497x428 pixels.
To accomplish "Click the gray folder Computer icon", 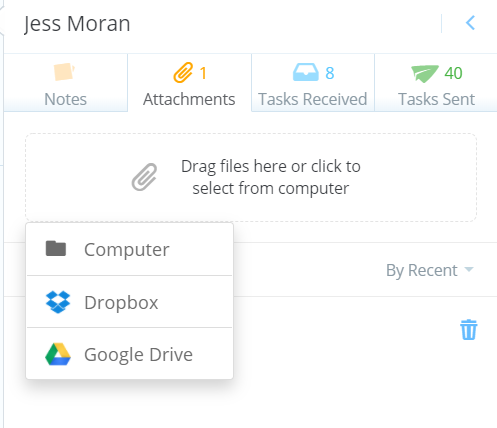I will click(56, 249).
